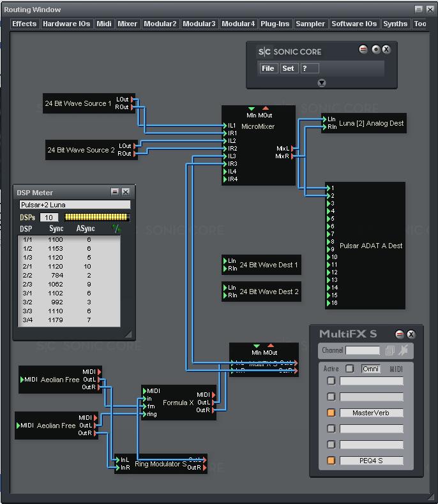Click Formula X MIDI output port
Viewport: 438px width, 504px height.
coord(213,395)
